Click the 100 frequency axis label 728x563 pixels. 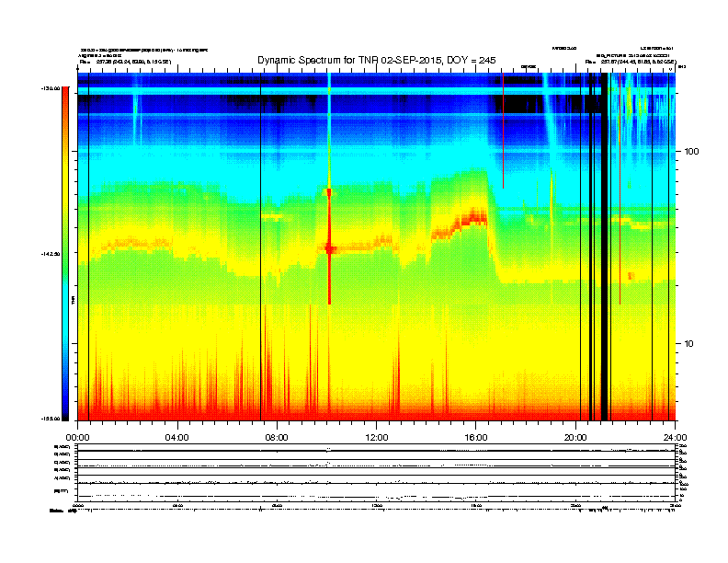[x=691, y=152]
